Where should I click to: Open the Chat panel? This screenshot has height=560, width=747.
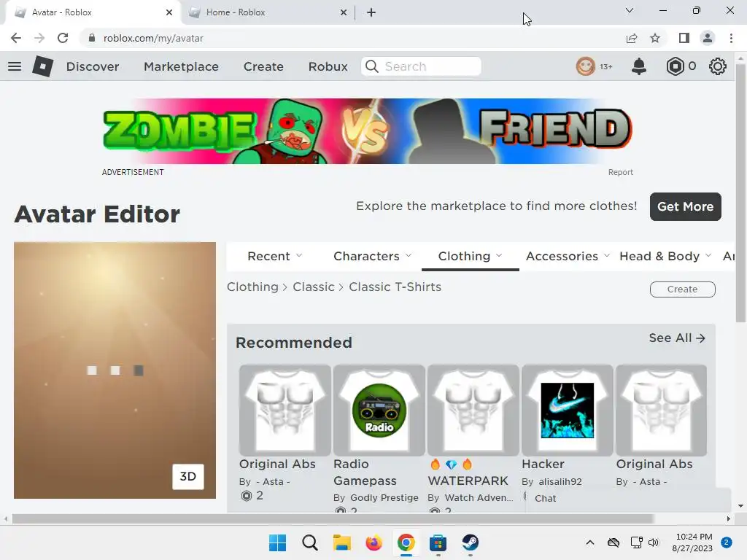coord(629,499)
